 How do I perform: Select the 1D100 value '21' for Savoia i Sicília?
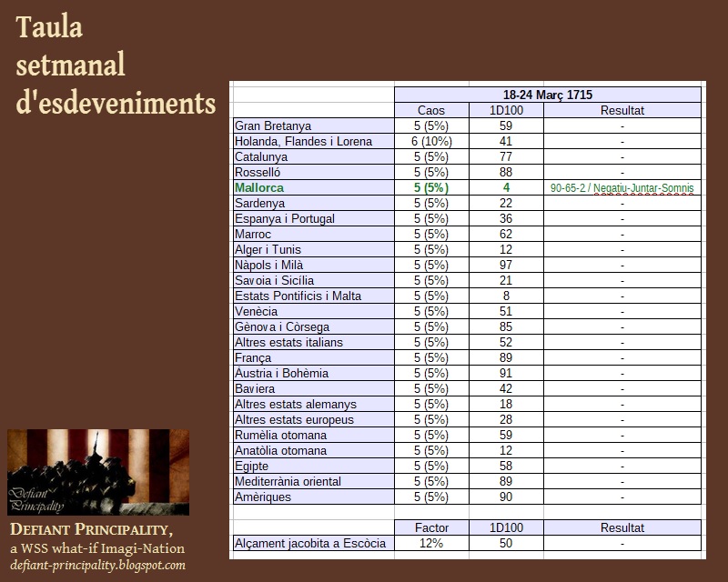coord(506,280)
